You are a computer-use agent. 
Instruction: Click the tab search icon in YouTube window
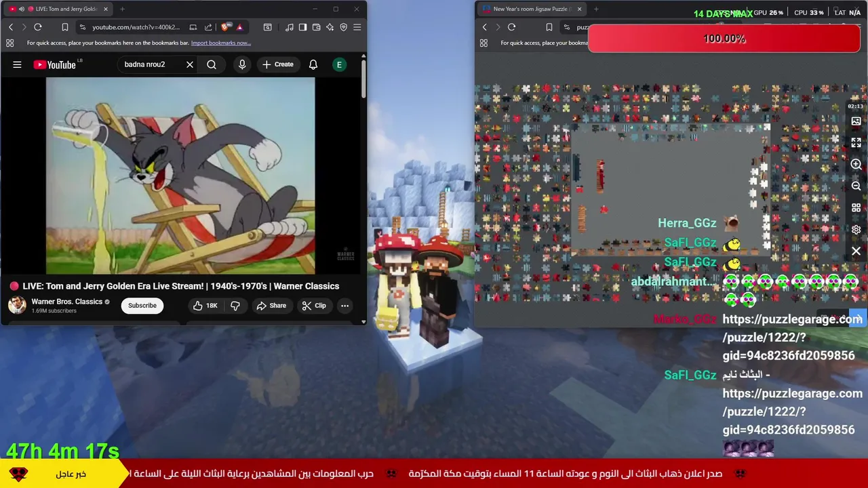268,27
